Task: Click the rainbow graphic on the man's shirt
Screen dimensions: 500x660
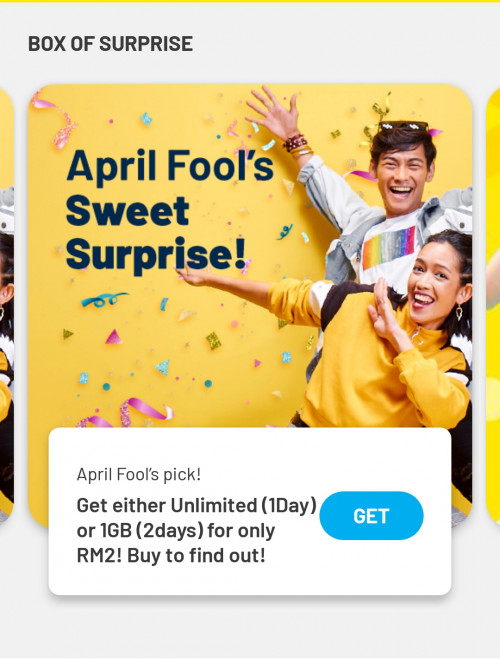Action: [x=389, y=248]
